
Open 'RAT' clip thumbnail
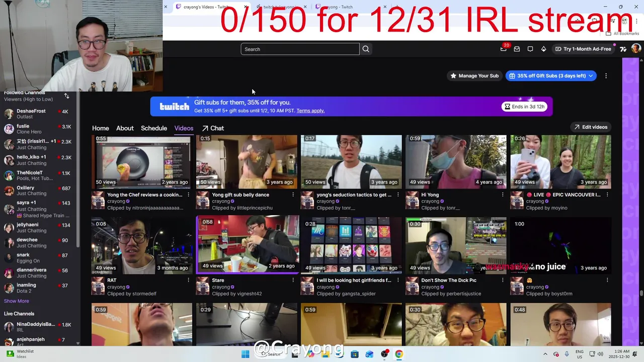(x=142, y=245)
